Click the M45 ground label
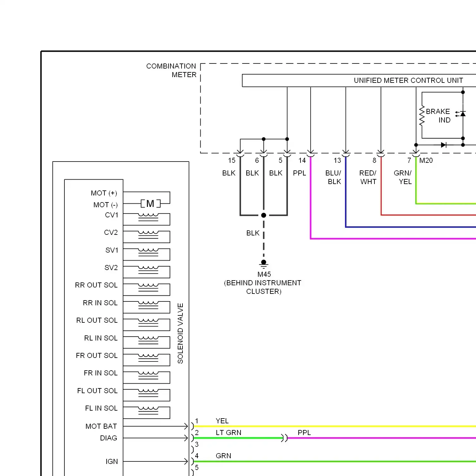Screen dimensions: 476x476 264,274
